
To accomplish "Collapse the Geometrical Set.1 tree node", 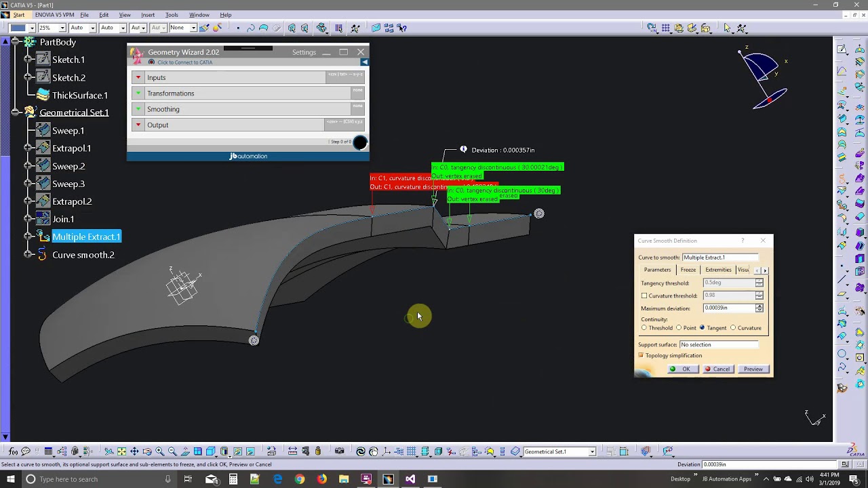I will tap(15, 113).
